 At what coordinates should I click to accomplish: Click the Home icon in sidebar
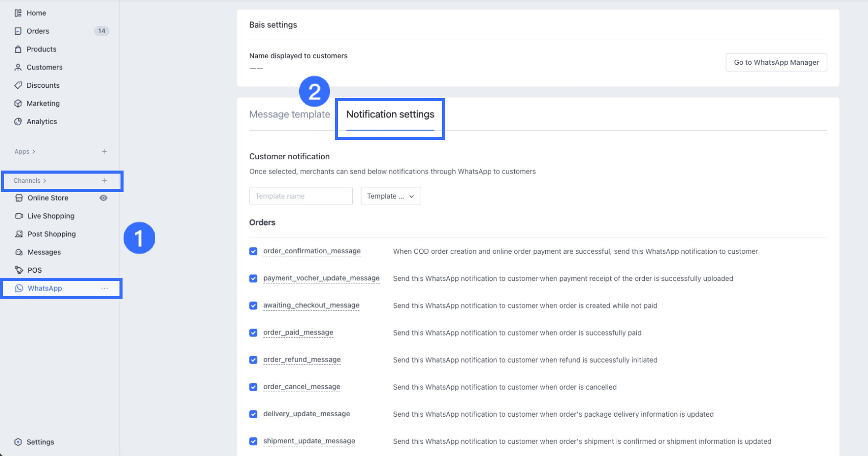18,13
